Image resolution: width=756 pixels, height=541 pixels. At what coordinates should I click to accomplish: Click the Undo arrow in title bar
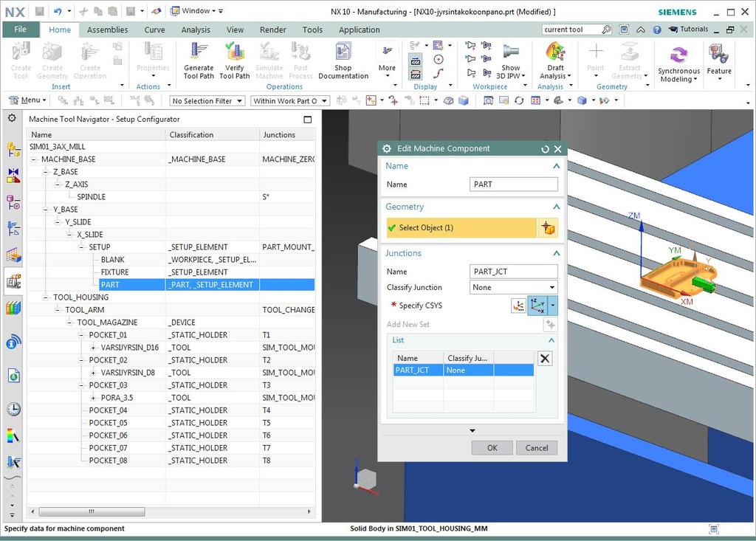58,10
